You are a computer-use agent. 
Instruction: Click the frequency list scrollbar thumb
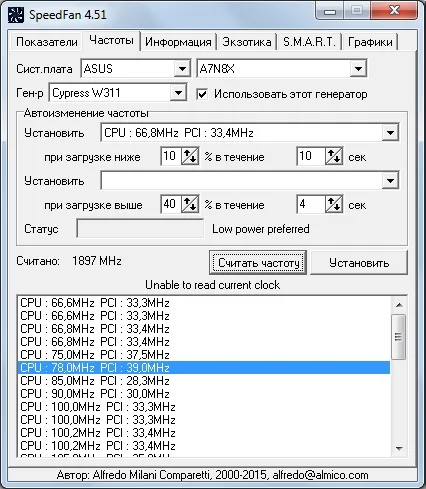click(x=399, y=337)
